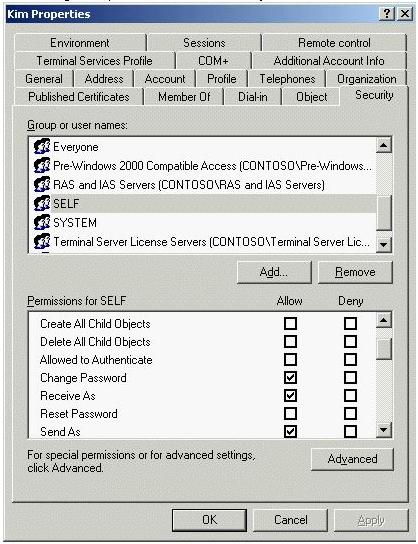Click the permissions list scroll down arrow

point(384,430)
